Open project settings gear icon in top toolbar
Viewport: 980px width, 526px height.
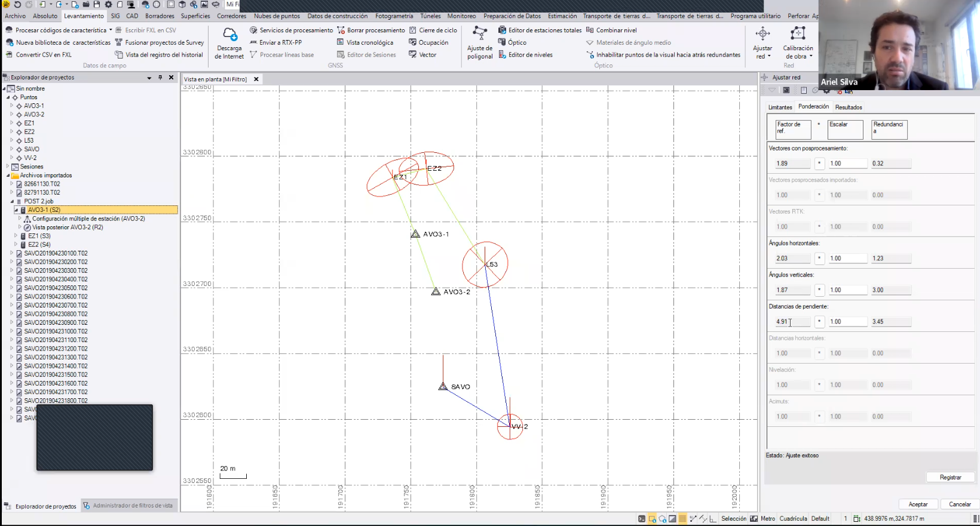(x=108, y=4)
